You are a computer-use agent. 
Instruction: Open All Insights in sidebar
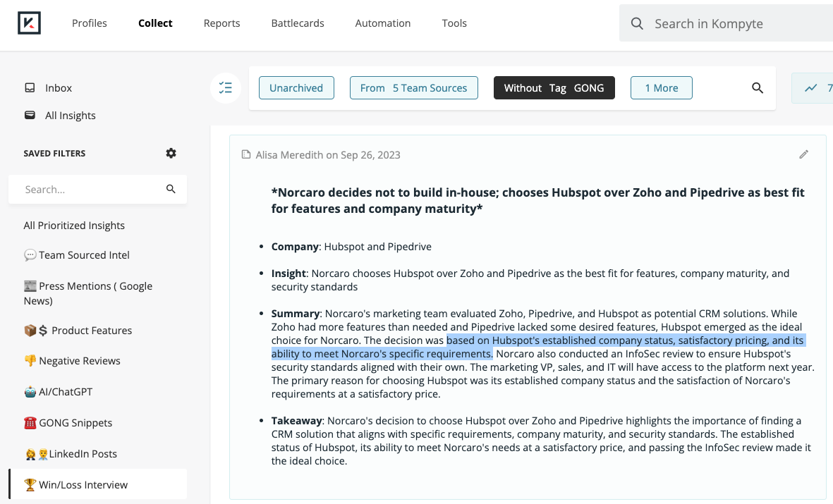tap(70, 116)
